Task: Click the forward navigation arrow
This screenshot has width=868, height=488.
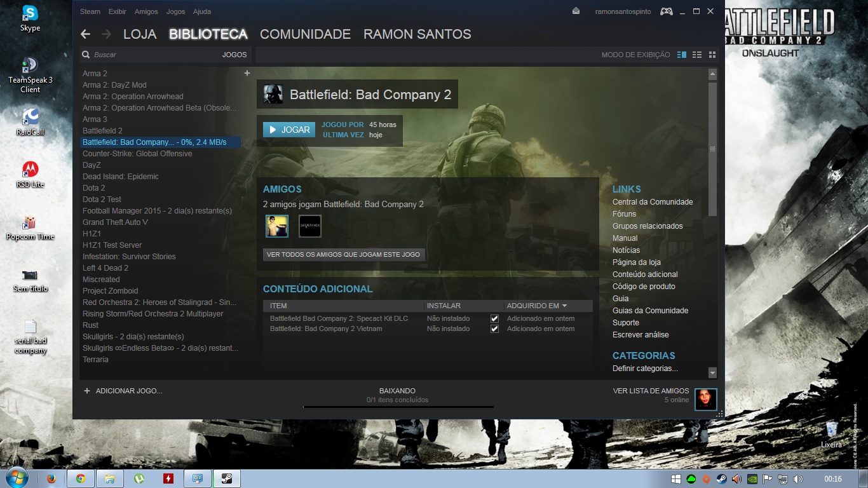Action: [106, 34]
